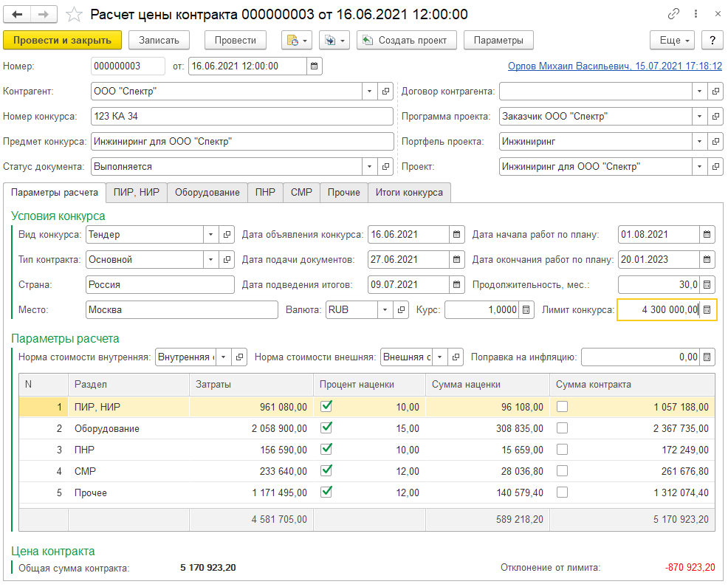Open calculator for Курс field

[526, 310]
